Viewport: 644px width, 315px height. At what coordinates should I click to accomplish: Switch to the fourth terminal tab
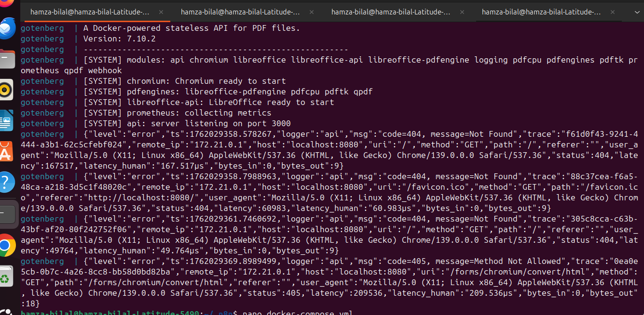541,12
